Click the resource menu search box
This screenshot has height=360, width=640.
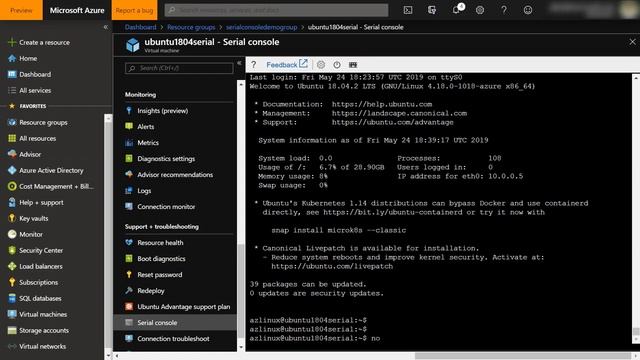[179, 68]
